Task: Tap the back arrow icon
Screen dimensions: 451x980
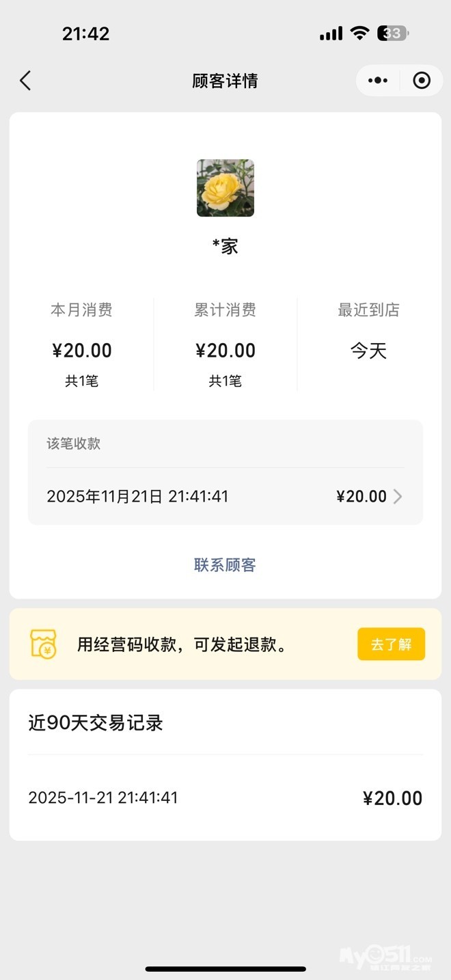Action: [x=25, y=81]
